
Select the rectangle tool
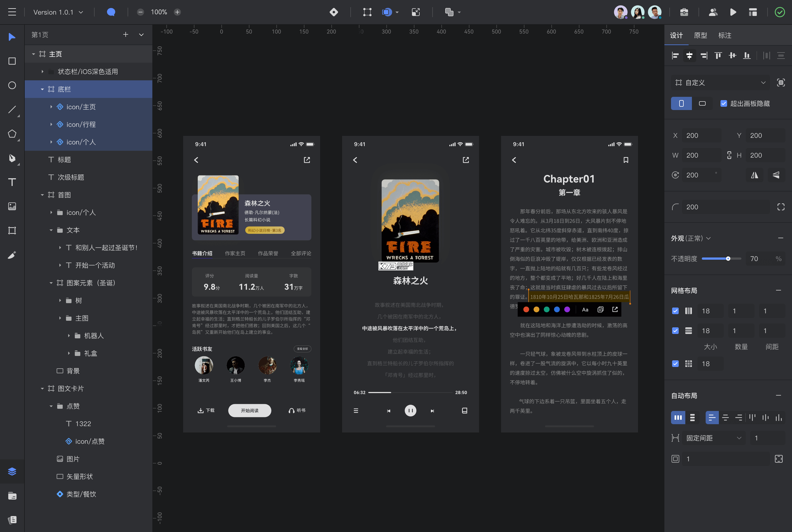tap(12, 61)
